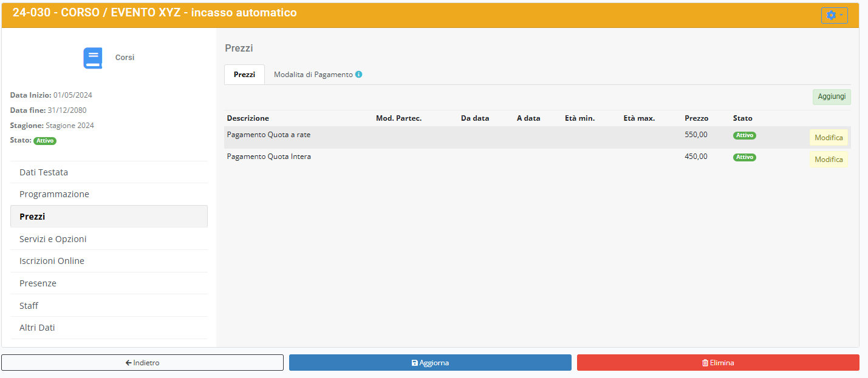Modify the Pagamento Quota Intera price
Viewport: 868px width, 378px height.
coord(829,160)
